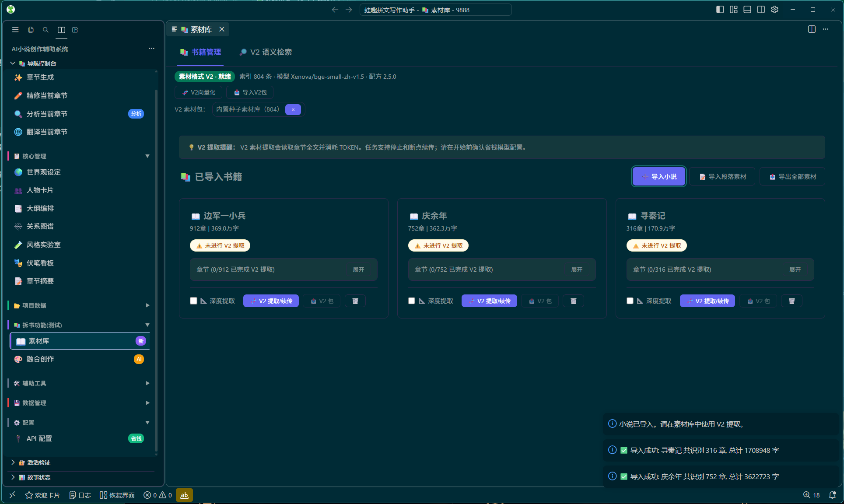844x504 pixels.
Task: Click the split editor icon
Action: click(812, 29)
